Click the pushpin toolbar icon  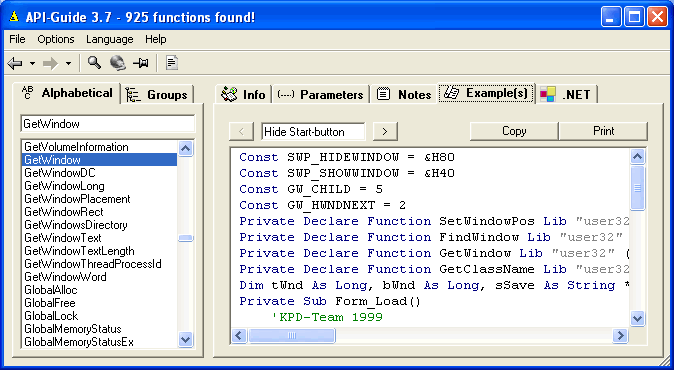pos(141,63)
